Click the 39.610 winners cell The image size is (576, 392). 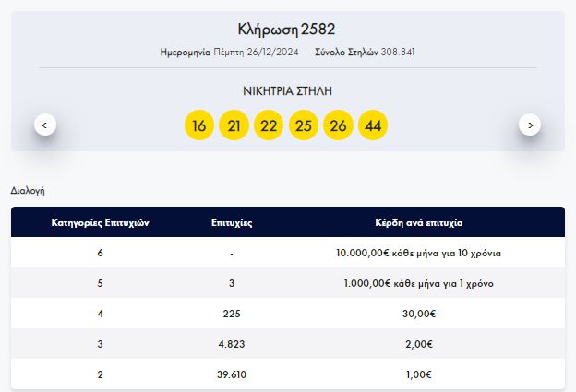point(232,374)
